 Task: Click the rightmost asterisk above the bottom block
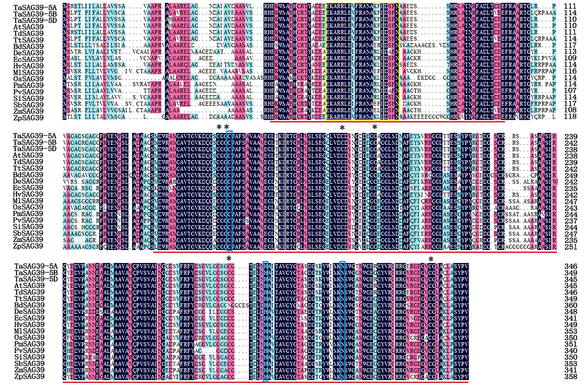431,259
